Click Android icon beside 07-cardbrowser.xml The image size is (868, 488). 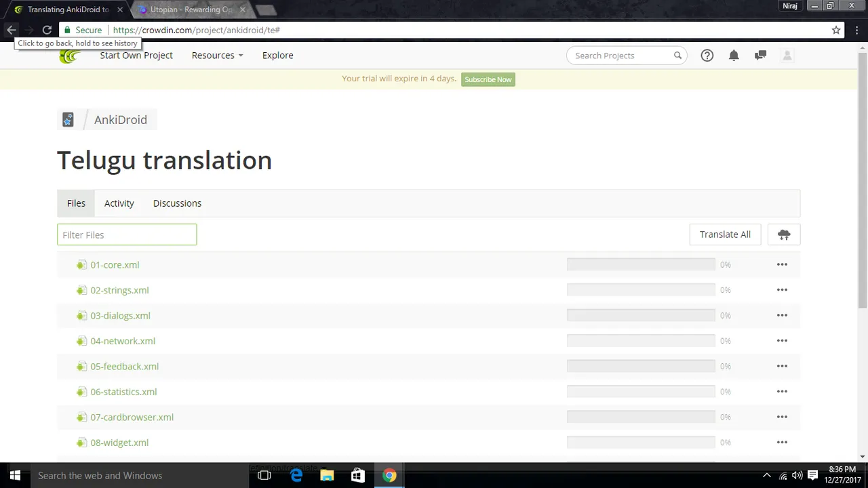coord(81,418)
